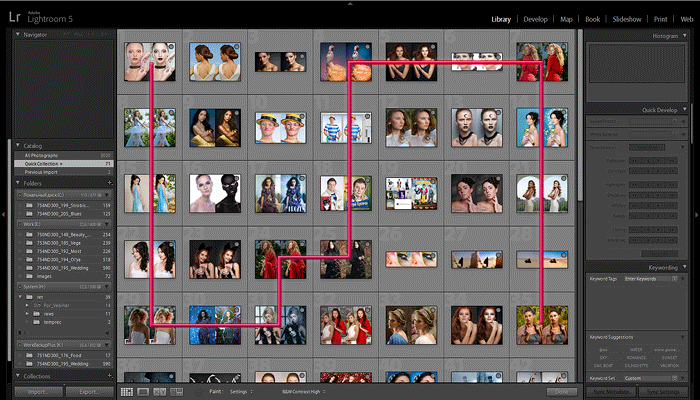The image size is (700, 400).
Task: Open the Slideshow module
Action: click(x=627, y=19)
